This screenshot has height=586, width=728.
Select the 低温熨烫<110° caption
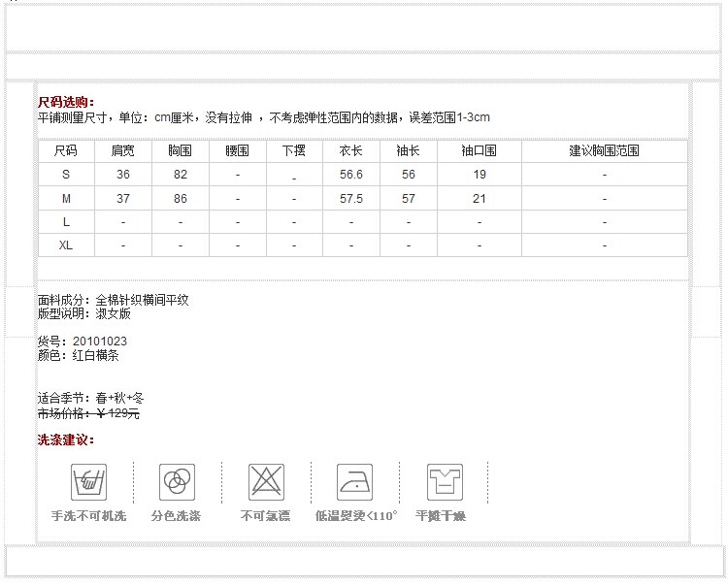(x=356, y=515)
